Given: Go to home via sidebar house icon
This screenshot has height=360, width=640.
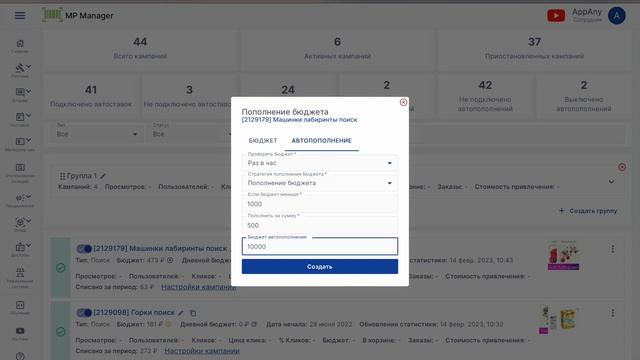Looking at the screenshot, I should pos(20,43).
